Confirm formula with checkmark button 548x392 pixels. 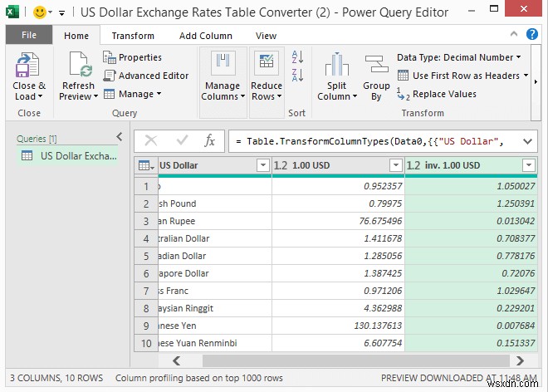(182, 141)
